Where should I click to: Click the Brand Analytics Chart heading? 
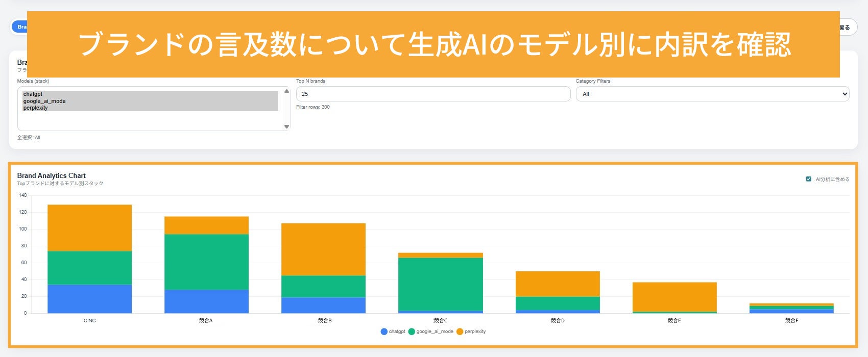52,175
